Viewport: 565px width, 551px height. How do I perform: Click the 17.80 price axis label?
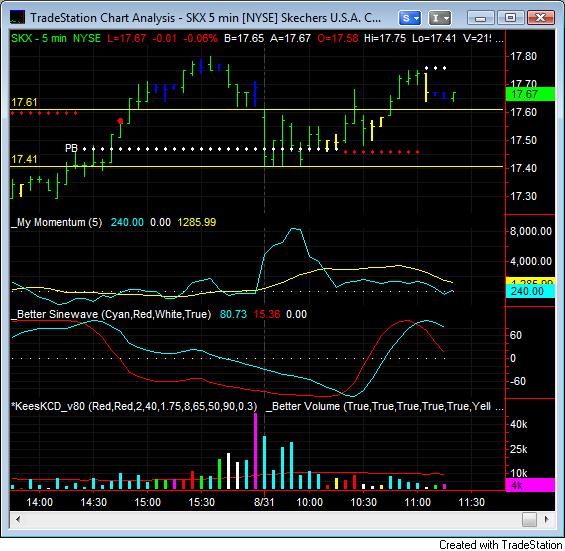524,56
